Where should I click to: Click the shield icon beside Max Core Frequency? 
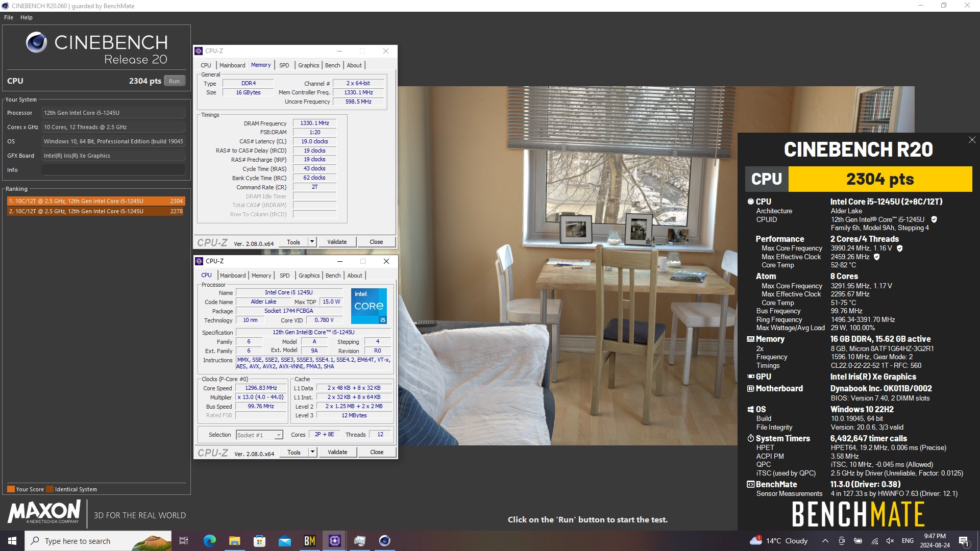(x=900, y=248)
